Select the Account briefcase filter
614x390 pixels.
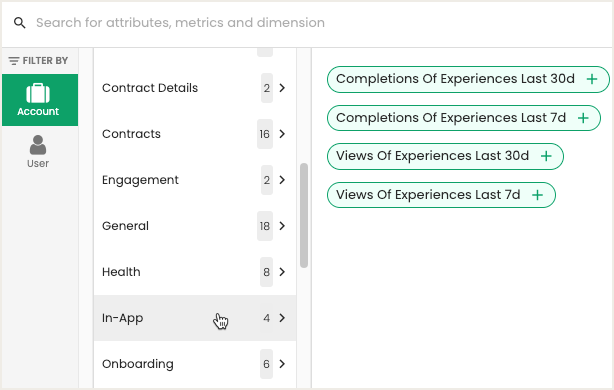(40, 100)
